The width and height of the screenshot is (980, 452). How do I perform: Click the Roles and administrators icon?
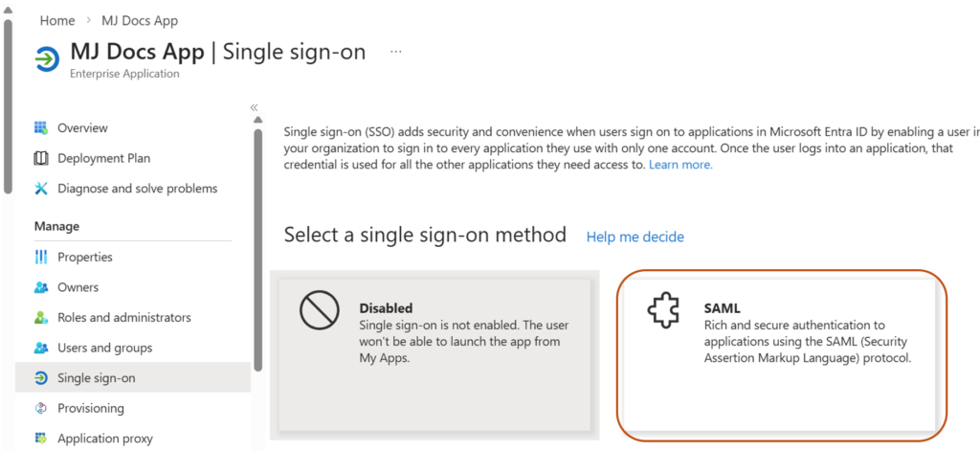coord(41,317)
